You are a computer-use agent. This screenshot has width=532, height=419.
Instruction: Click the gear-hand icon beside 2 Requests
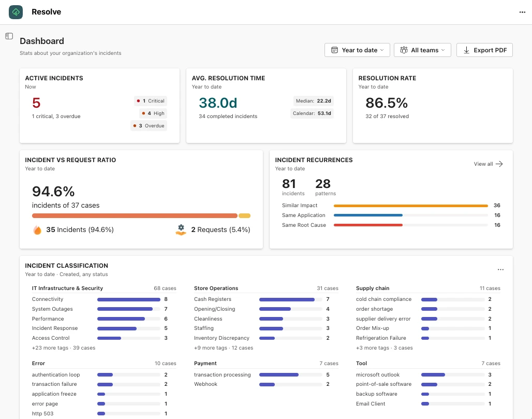click(x=181, y=230)
